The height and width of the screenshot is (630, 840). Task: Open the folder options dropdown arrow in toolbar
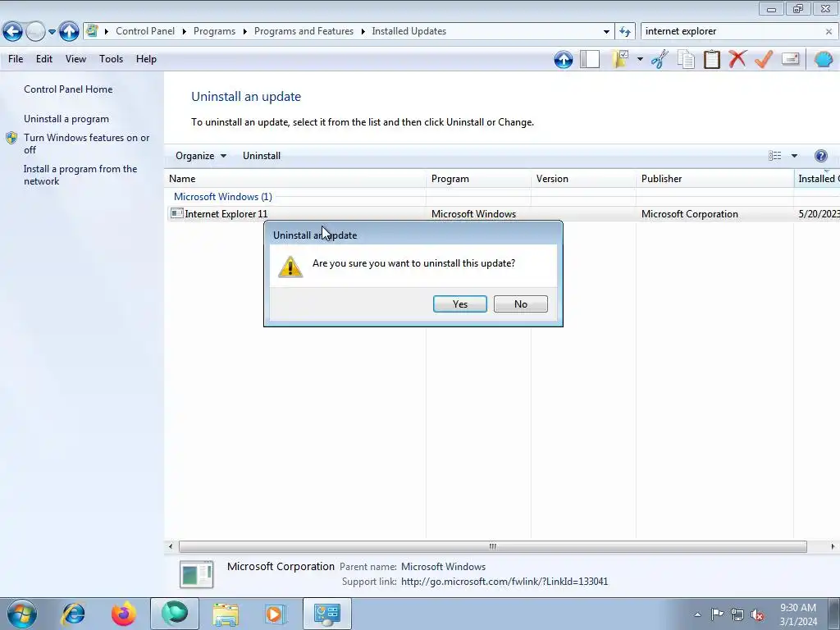640,59
